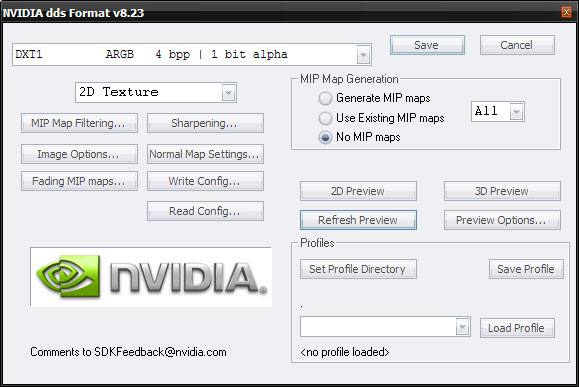Open the Sharpening settings
Screen dimensions: 579x387
(x=205, y=123)
